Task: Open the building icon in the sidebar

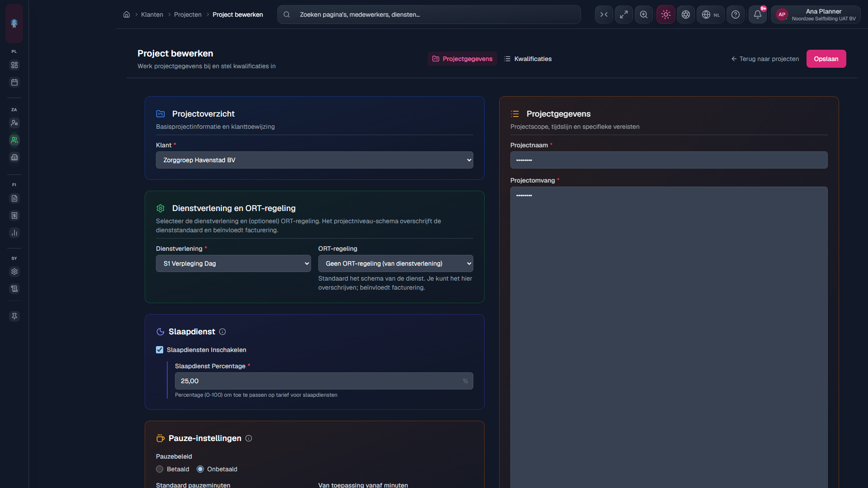Action: 14,157
